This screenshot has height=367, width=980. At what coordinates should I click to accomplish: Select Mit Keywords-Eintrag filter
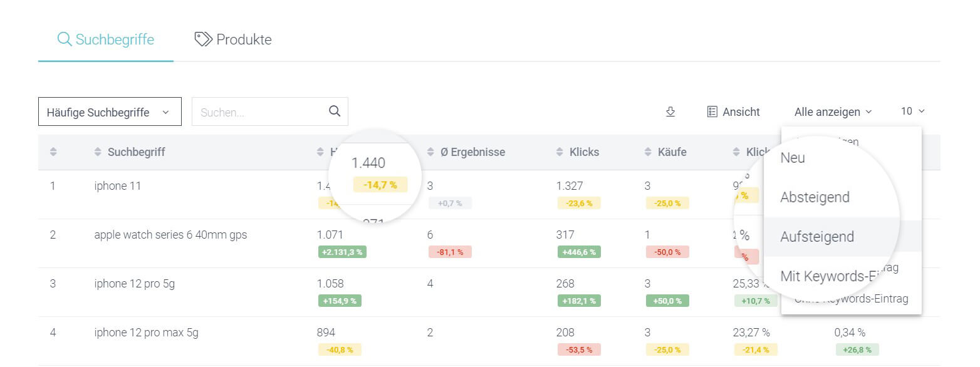[840, 276]
